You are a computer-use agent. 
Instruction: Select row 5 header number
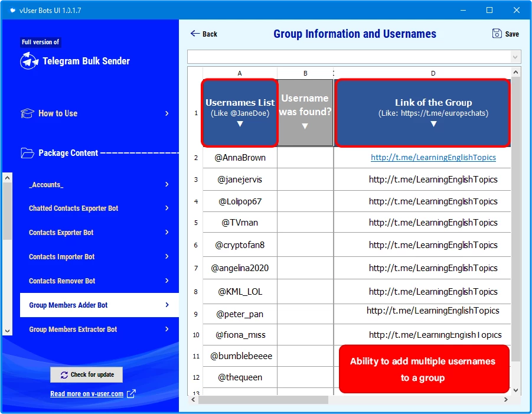[196, 223]
